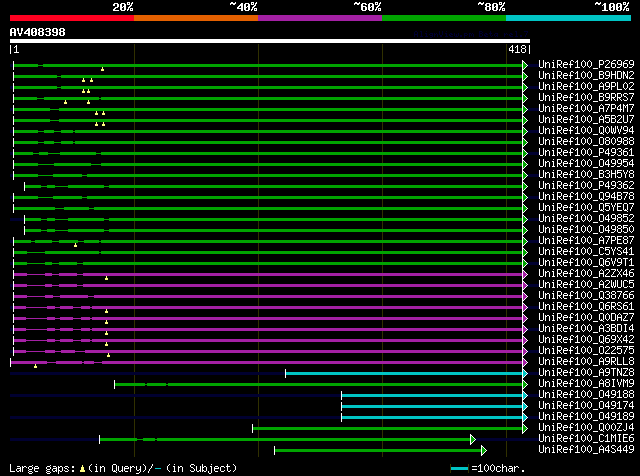This screenshot has height=476, width=640.
Task: Click the purple alignment bar of UniRef100_Q38766
Action: [x=268, y=296]
